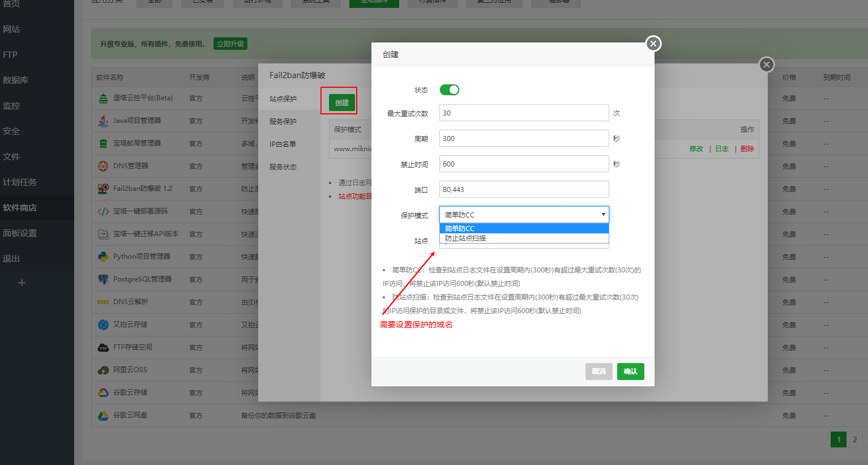Viewport: 868px width, 465px height.
Task: Click the 立即升级 upgrade button
Action: 230,43
